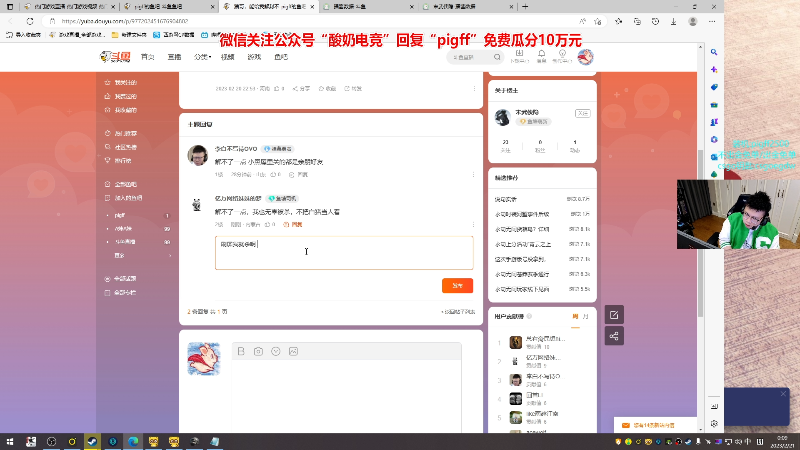This screenshot has width=800, height=450.
Task: Open the Windows Start button
Action: (x=10, y=441)
